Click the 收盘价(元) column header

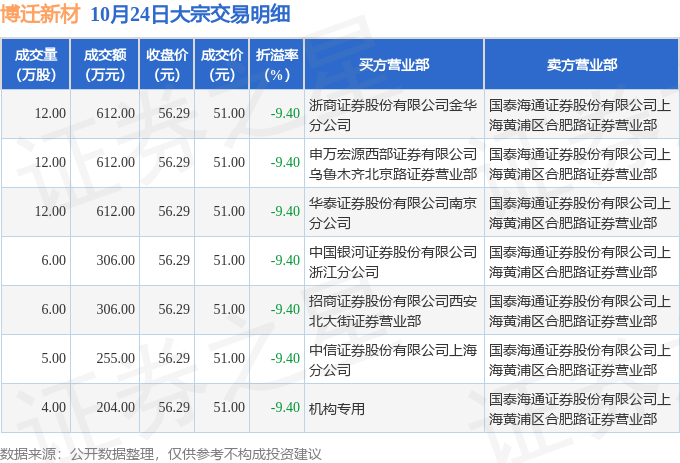(167, 64)
